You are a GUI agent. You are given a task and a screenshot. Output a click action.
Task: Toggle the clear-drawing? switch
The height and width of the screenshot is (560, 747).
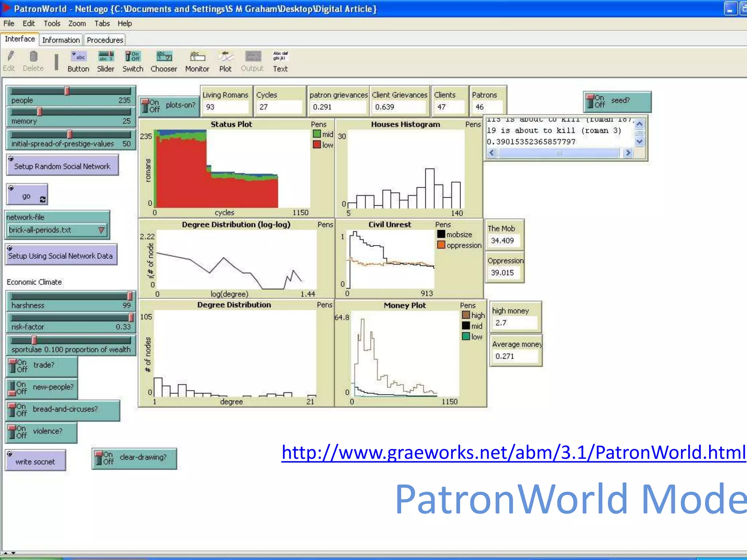(x=135, y=458)
